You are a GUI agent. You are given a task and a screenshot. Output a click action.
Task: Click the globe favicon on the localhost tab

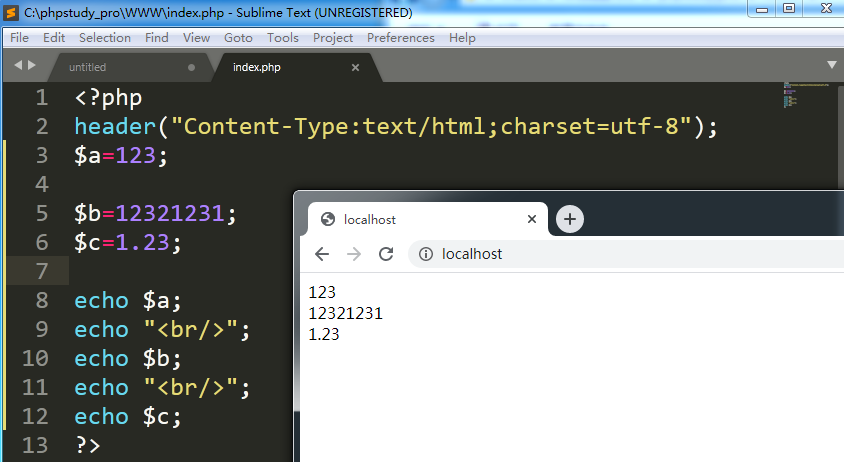pyautogui.click(x=327, y=219)
